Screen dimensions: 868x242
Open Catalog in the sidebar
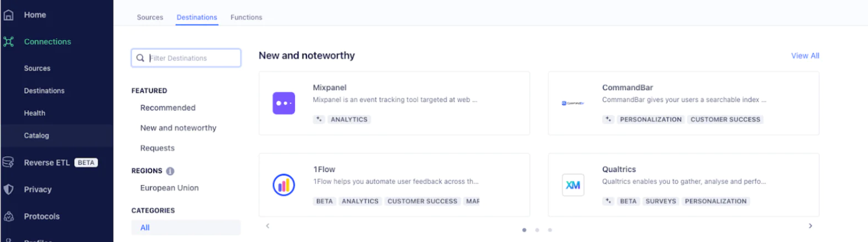pos(36,135)
